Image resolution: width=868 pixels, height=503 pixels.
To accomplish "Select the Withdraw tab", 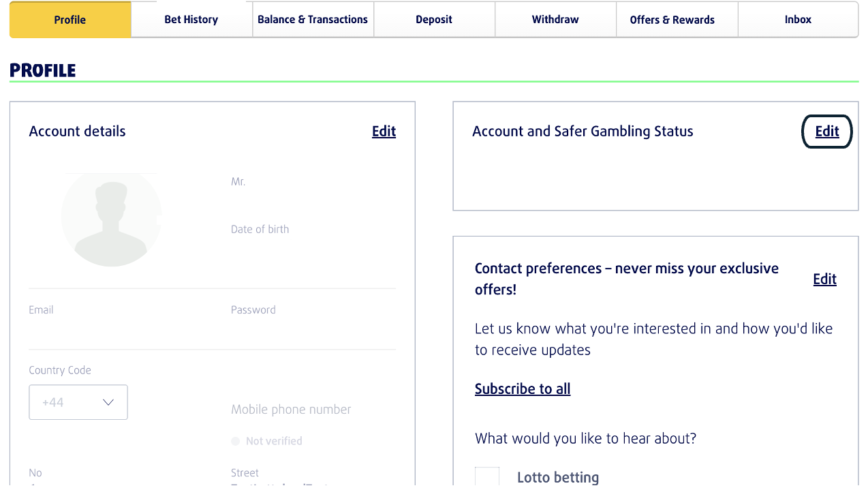I will (555, 20).
